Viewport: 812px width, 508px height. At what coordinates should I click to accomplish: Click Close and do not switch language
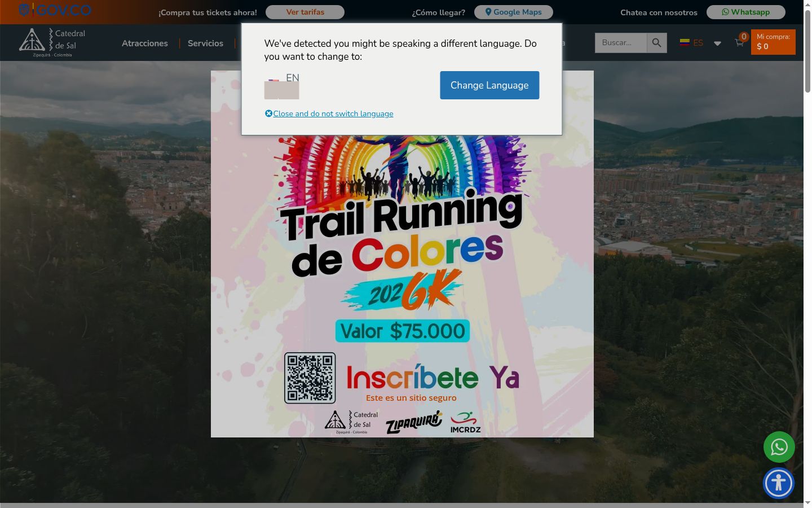coord(333,113)
